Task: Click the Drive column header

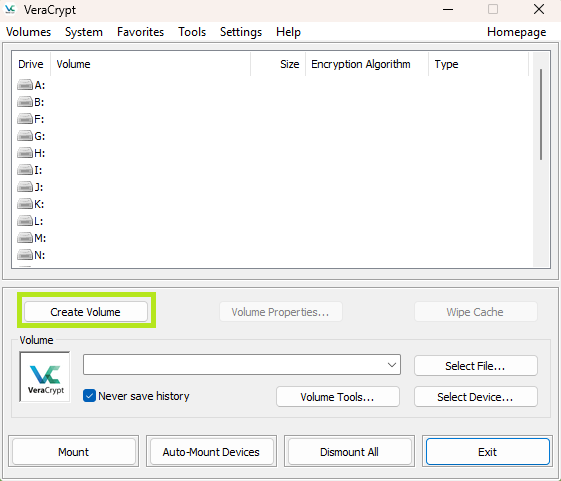Action: [x=31, y=64]
